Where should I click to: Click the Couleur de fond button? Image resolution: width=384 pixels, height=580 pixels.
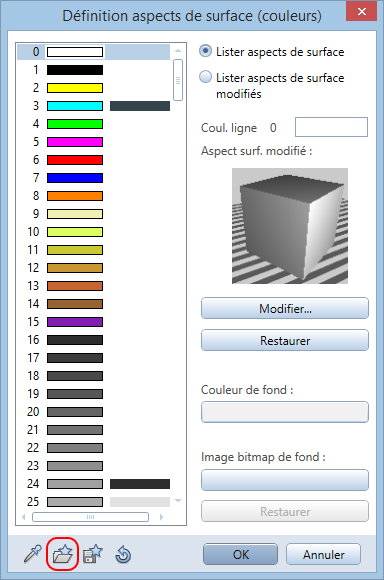point(285,412)
